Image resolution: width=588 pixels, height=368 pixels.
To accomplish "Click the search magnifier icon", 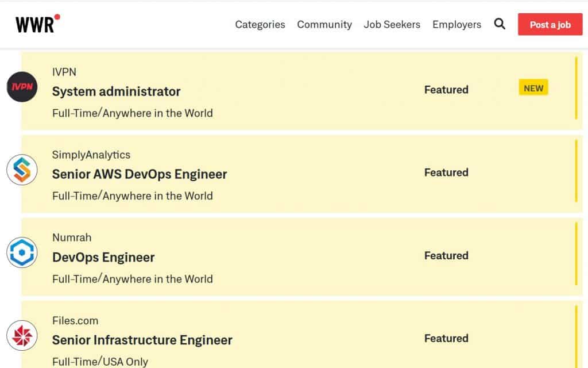I will point(500,24).
